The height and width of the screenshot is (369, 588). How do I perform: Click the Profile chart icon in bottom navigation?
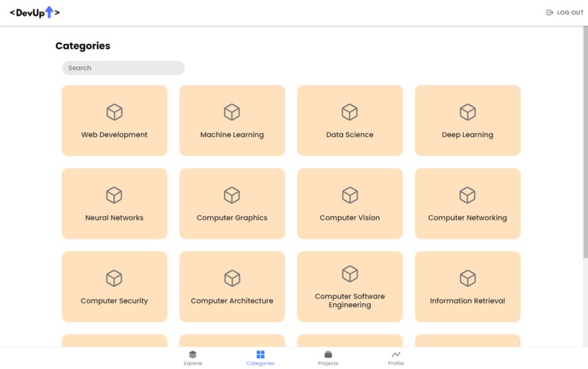395,354
